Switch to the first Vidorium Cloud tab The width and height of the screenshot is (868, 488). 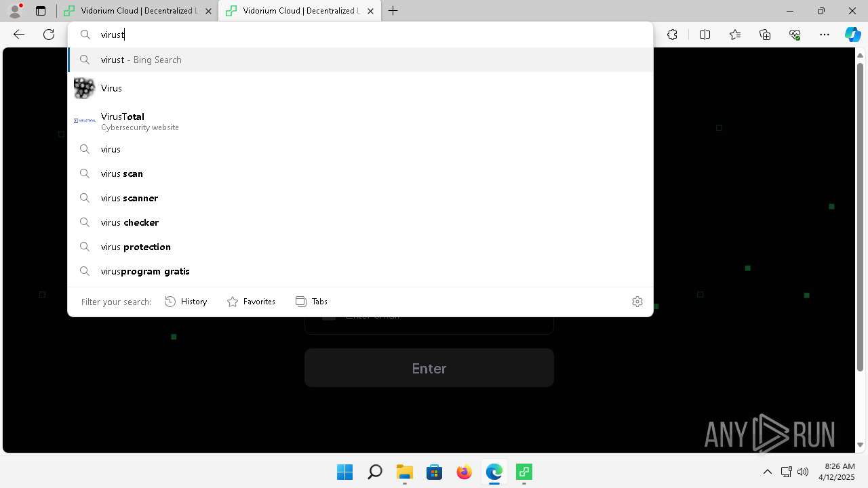pos(137,11)
